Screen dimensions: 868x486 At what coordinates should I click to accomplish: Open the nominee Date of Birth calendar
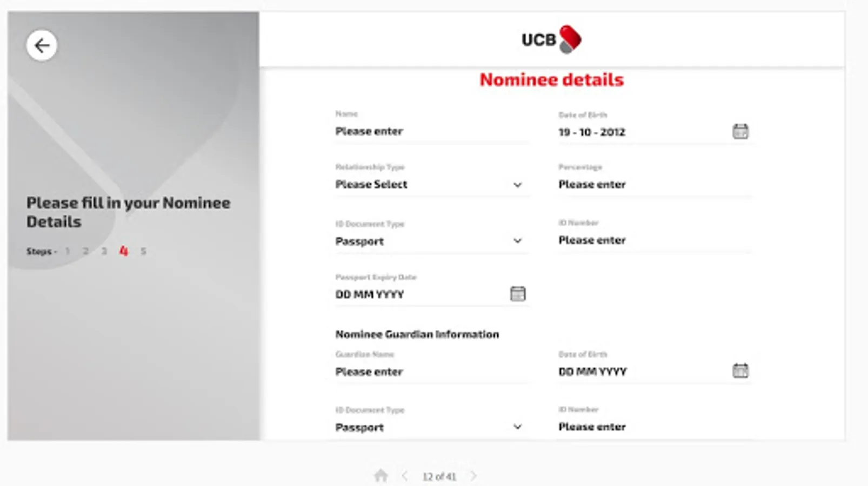click(740, 131)
